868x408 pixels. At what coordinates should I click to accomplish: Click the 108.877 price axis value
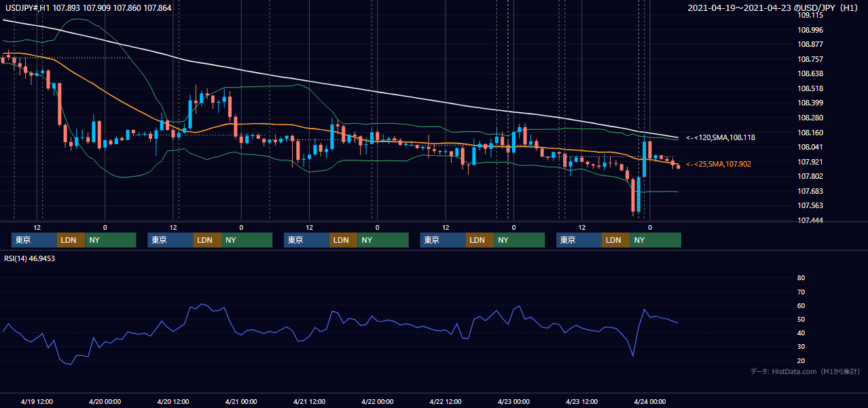(x=810, y=44)
